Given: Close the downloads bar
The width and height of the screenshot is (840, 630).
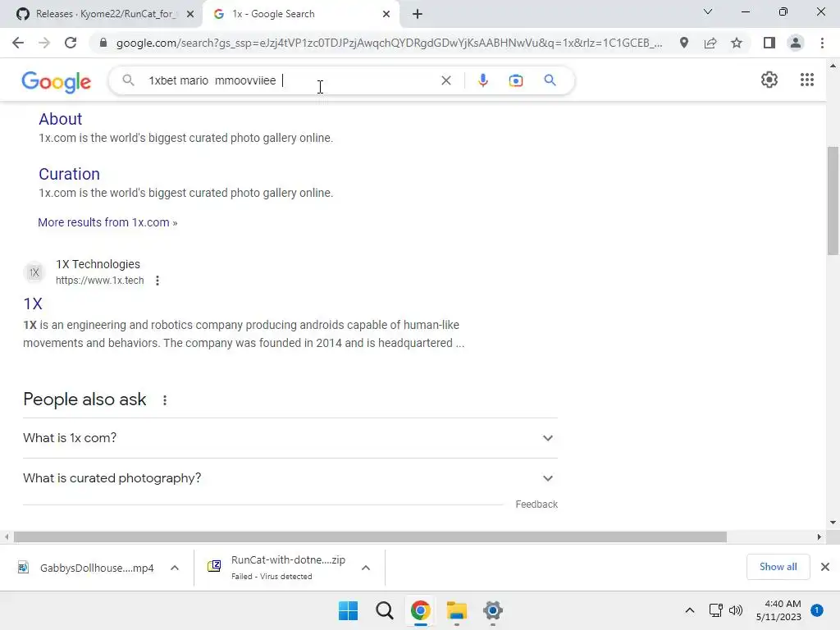Looking at the screenshot, I should pos(825,567).
